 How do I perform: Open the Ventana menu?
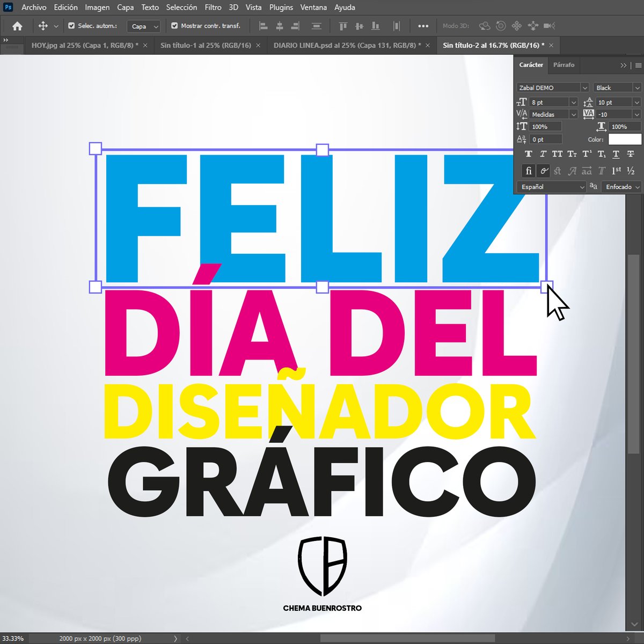point(313,8)
